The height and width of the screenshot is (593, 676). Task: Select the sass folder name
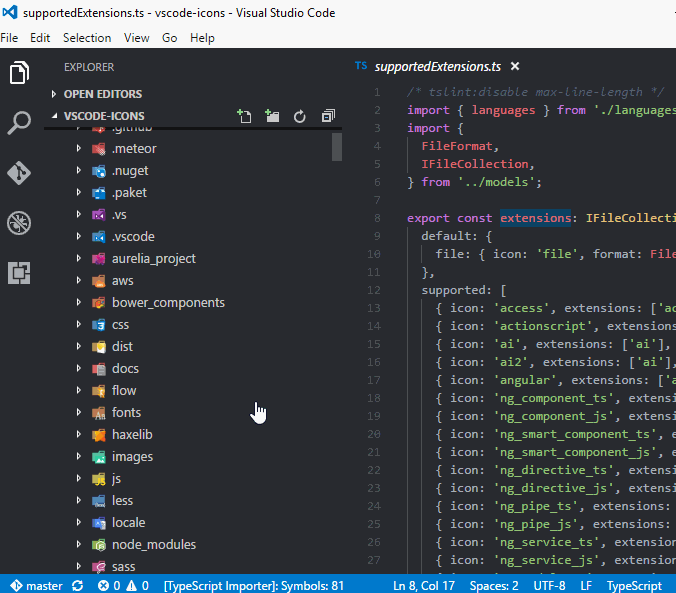click(x=123, y=566)
